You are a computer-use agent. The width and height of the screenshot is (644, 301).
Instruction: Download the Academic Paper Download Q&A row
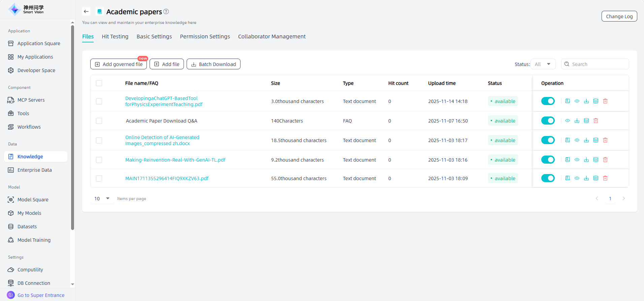[577, 121]
